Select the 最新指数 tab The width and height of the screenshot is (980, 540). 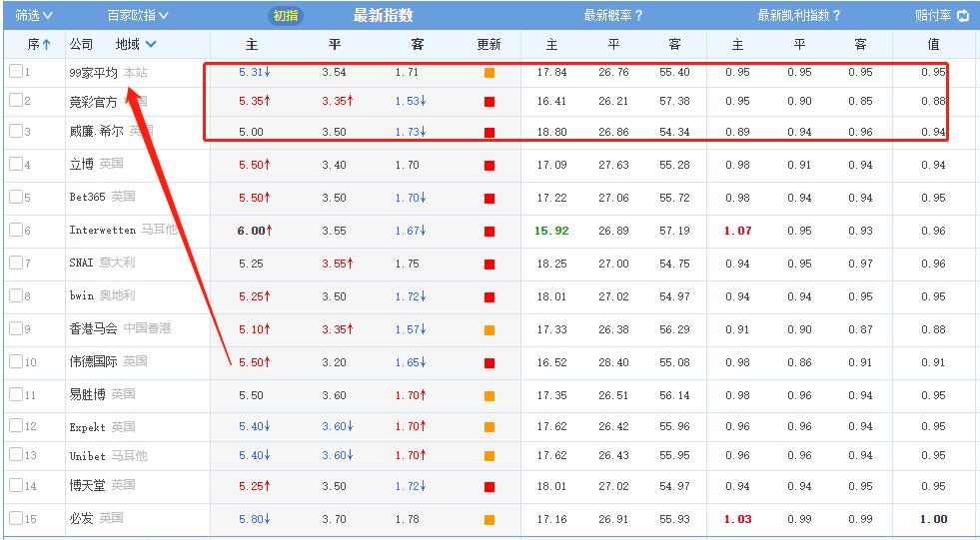click(383, 16)
